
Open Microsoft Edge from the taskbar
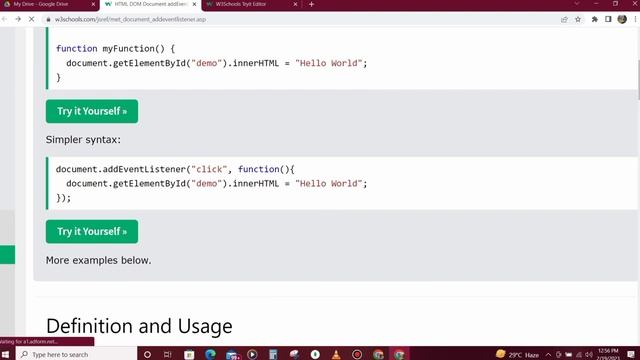pos(210,354)
